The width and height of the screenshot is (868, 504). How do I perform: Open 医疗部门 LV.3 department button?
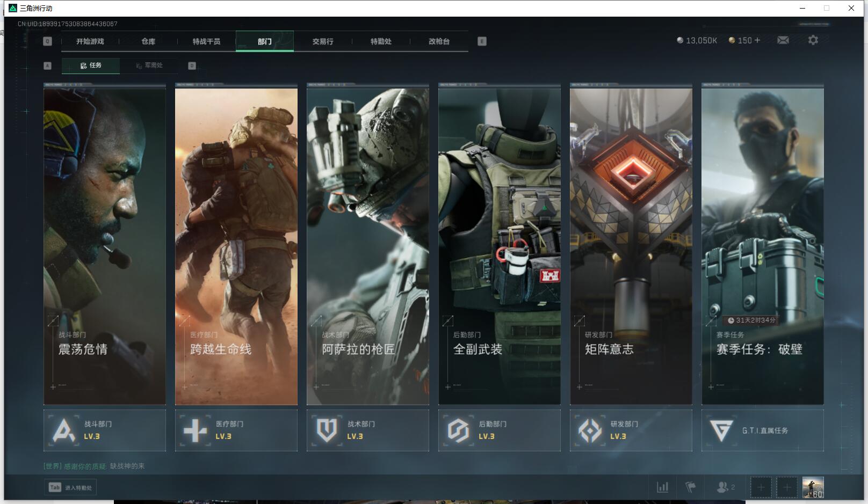click(x=236, y=430)
